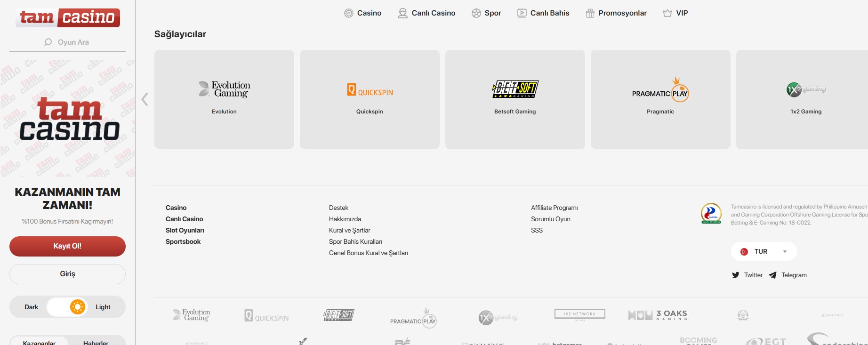Open the footer Casino link
Viewport: 868px width, 345px height.
[176, 208]
